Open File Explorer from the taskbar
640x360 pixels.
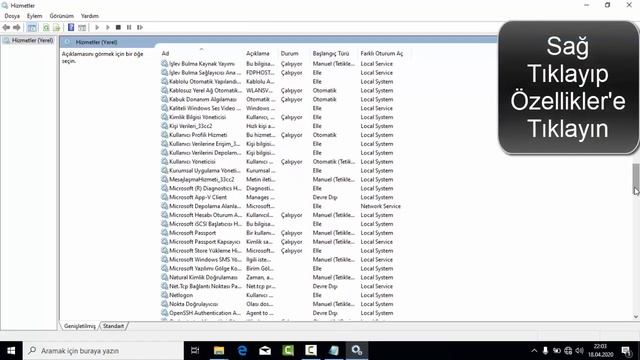(219, 351)
